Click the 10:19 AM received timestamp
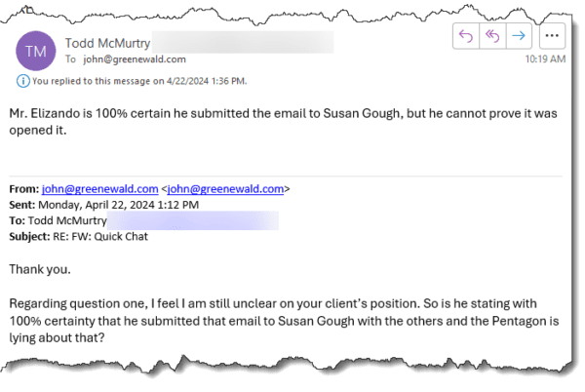Viewport: 585px width, 392px height. pos(545,59)
